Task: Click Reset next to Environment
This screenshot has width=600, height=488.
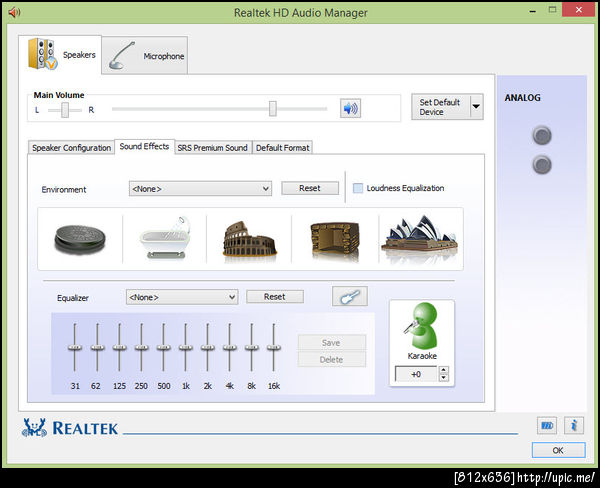Action: [x=310, y=188]
